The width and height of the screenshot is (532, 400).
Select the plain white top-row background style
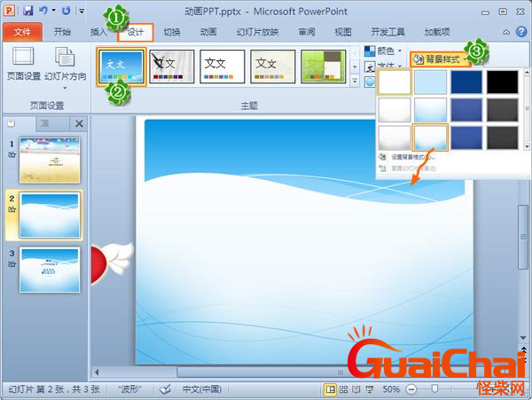(x=395, y=82)
